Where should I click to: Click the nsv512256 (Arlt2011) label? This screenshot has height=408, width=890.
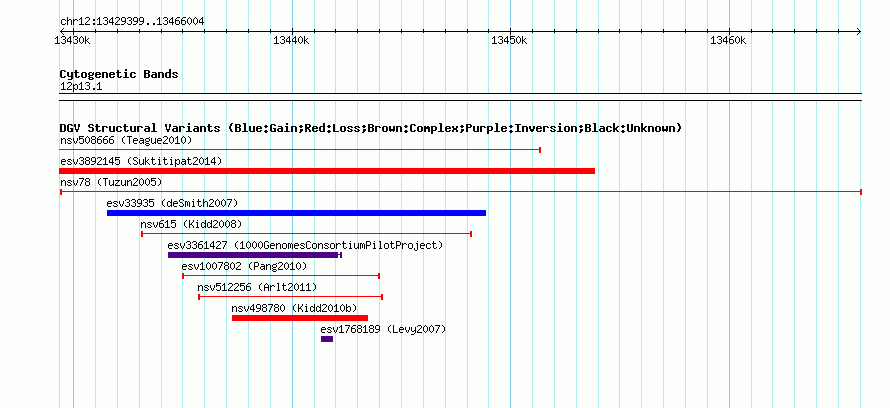point(257,287)
